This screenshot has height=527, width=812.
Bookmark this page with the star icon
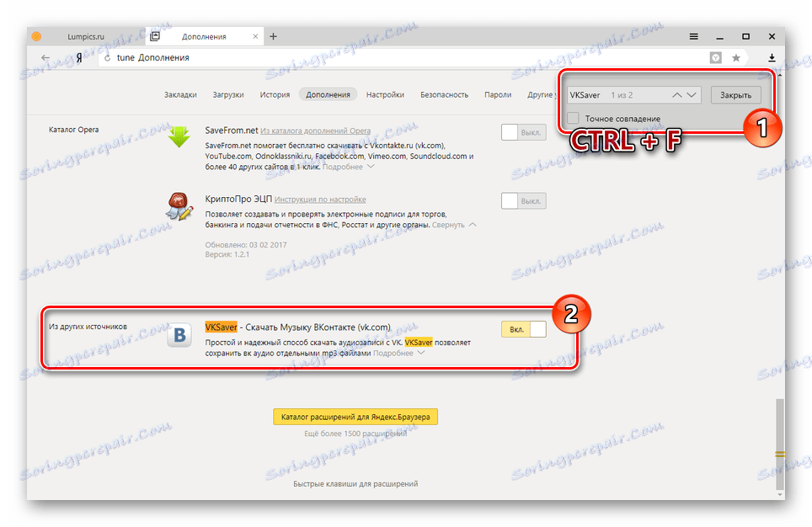736,58
